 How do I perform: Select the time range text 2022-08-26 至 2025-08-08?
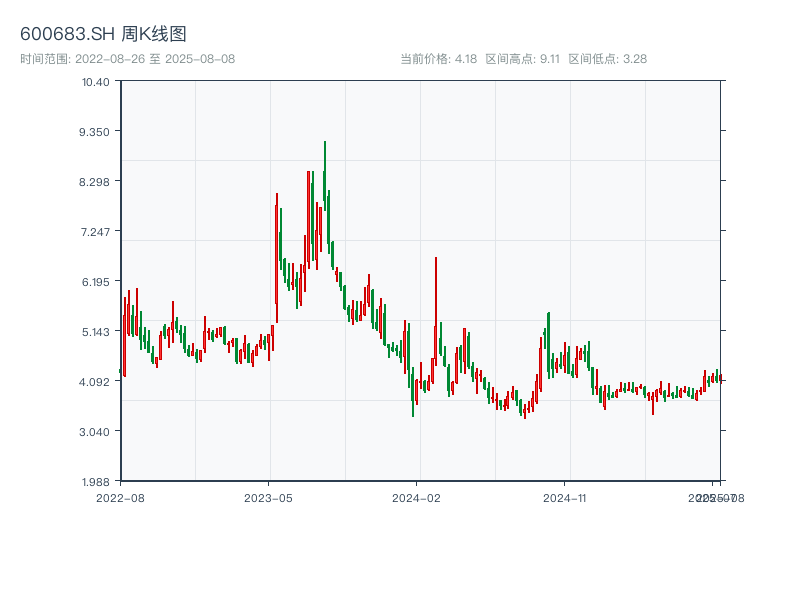155,59
